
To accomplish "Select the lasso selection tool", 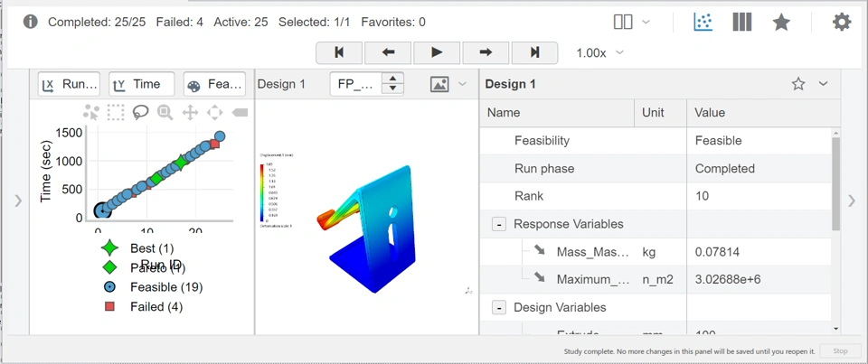I will tap(140, 112).
